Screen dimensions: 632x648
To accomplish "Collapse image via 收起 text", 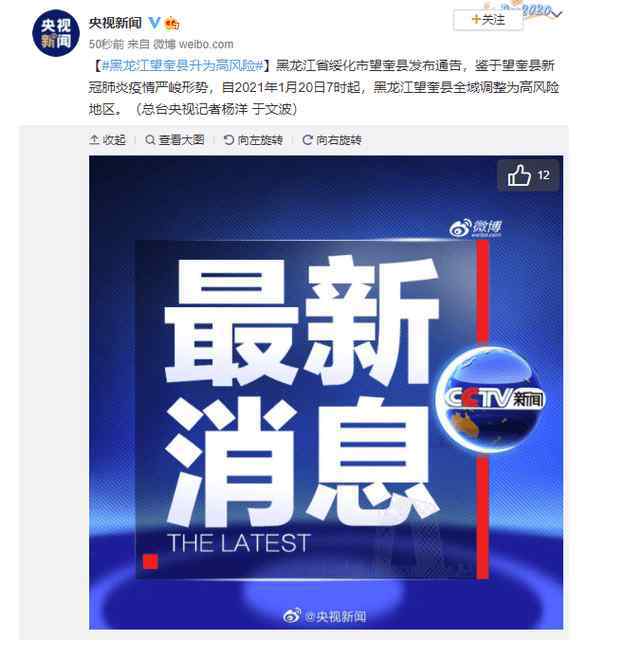I will [x=114, y=140].
